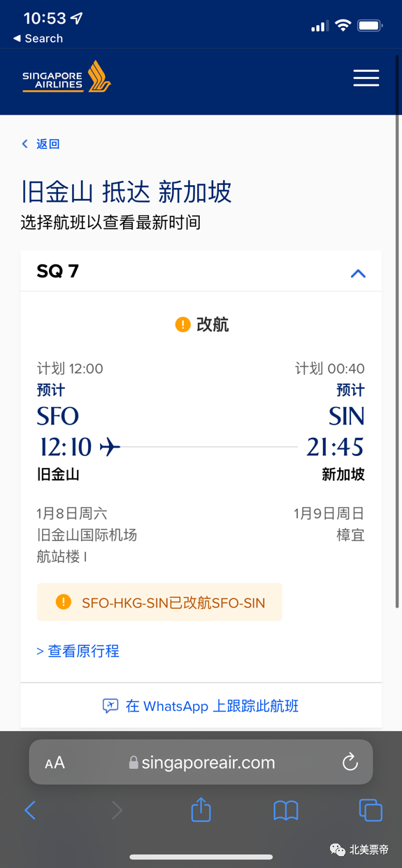The height and width of the screenshot is (868, 402).
Task: Tap the 改航 rerouted warning icon
Action: [x=182, y=325]
